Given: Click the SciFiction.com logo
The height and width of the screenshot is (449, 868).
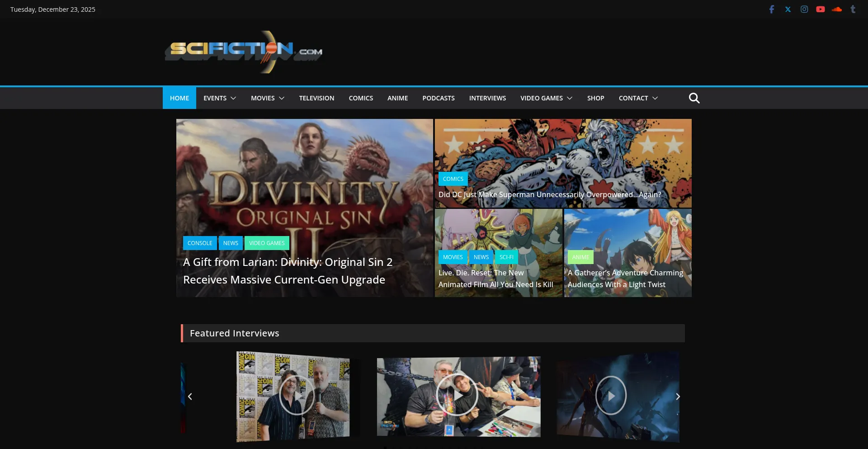Looking at the screenshot, I should coord(244,52).
